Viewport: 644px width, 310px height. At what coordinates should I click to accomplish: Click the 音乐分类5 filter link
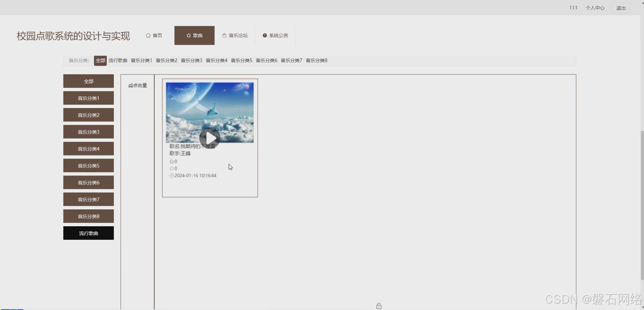pyautogui.click(x=241, y=60)
